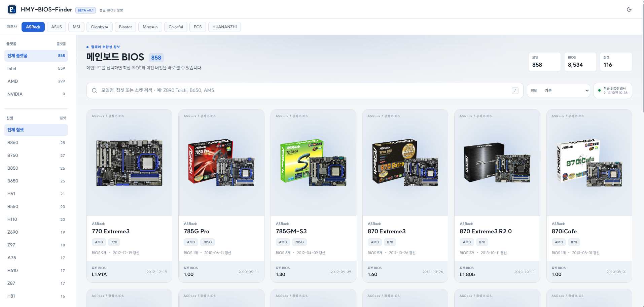Image resolution: width=644 pixels, height=307 pixels.
Task: Filter platforms by Intel
Action: [36, 69]
